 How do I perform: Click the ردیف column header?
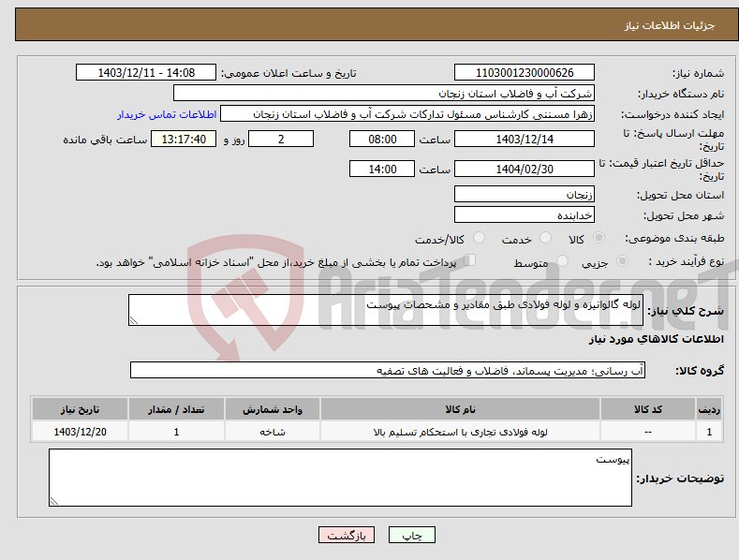click(x=709, y=409)
